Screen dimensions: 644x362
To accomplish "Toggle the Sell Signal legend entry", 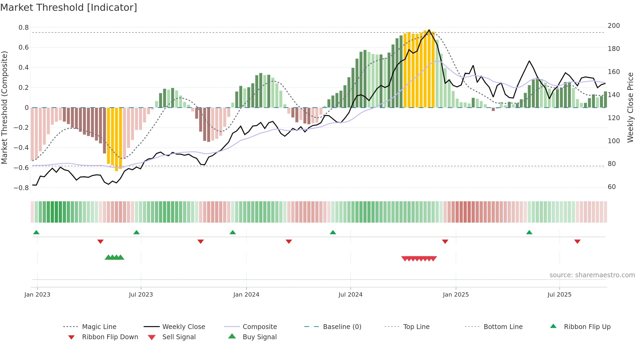I will [x=172, y=337].
